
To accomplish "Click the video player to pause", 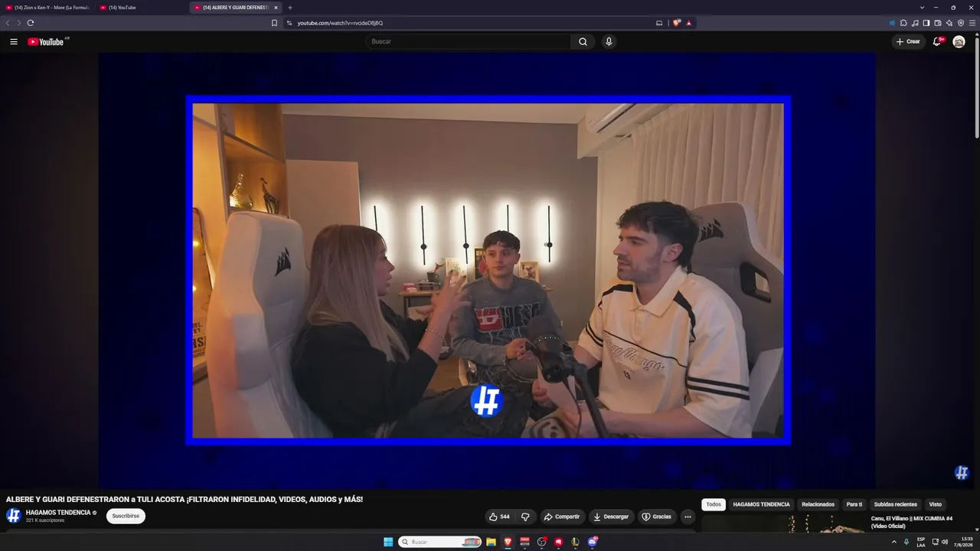I will [x=488, y=270].
